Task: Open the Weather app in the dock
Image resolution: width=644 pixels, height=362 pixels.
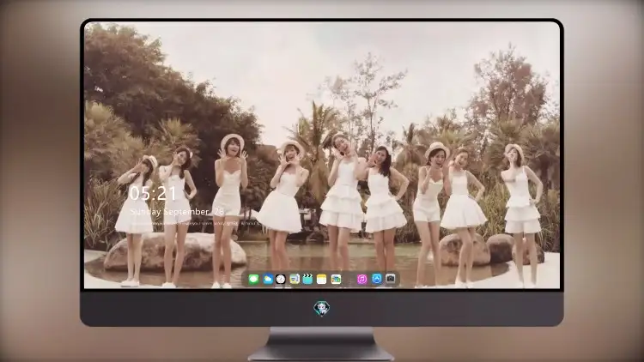Action: pos(267,280)
